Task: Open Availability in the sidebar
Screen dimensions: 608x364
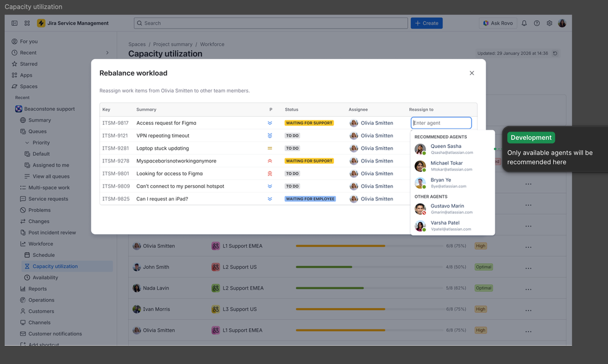Action: pyautogui.click(x=46, y=278)
